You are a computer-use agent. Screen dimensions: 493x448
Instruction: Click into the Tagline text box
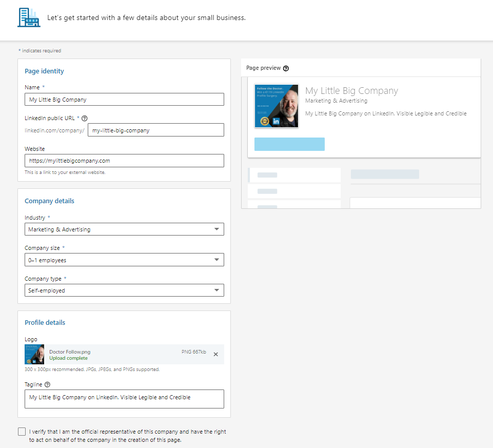pyautogui.click(x=124, y=399)
